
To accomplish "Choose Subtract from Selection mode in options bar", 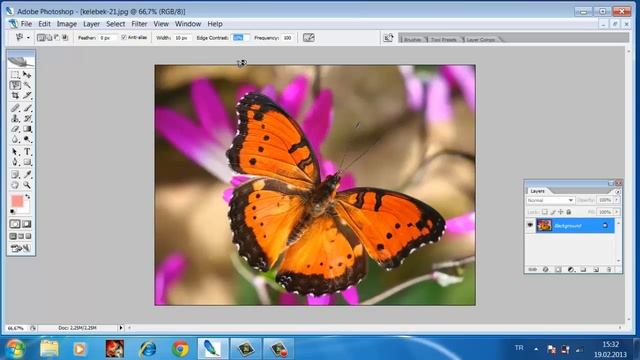I will (57, 38).
